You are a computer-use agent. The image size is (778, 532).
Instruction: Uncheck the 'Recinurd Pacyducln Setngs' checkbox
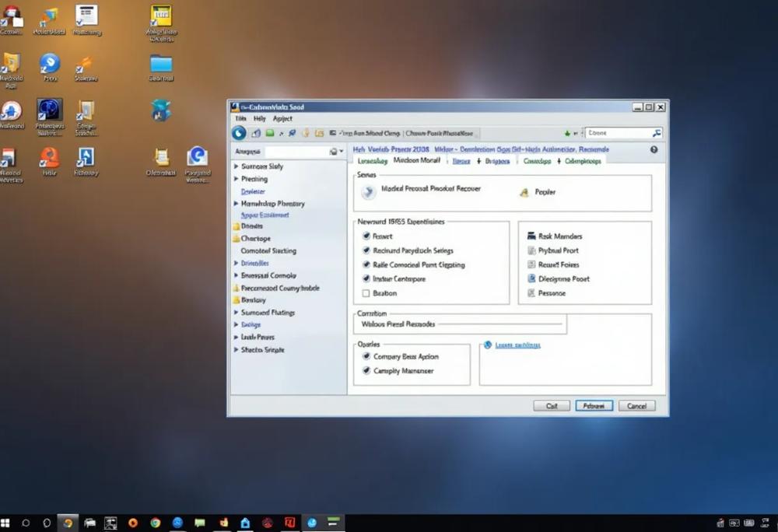click(x=366, y=250)
